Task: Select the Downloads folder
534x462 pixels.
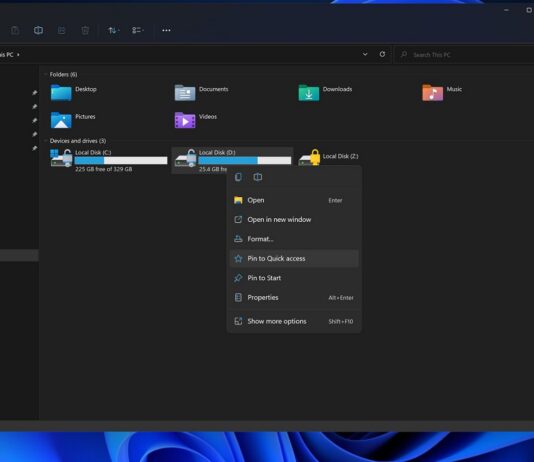Action: pyautogui.click(x=309, y=93)
